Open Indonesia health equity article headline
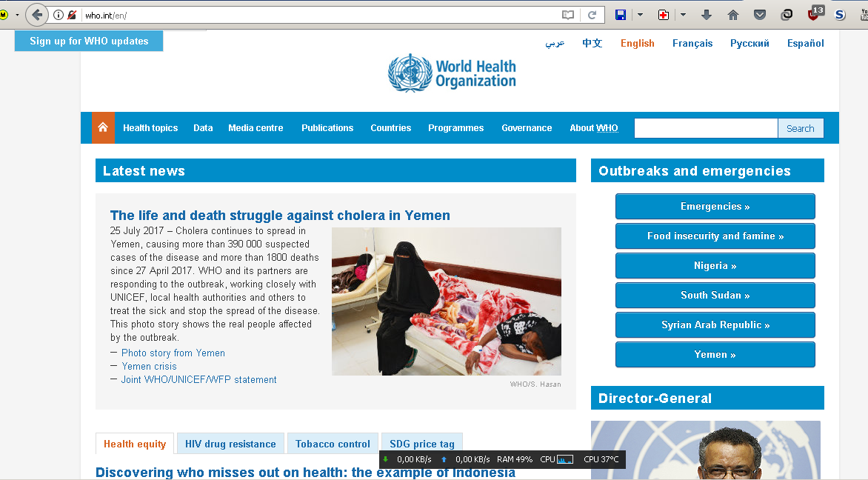Viewport: 868px width, 480px height. pyautogui.click(x=305, y=473)
